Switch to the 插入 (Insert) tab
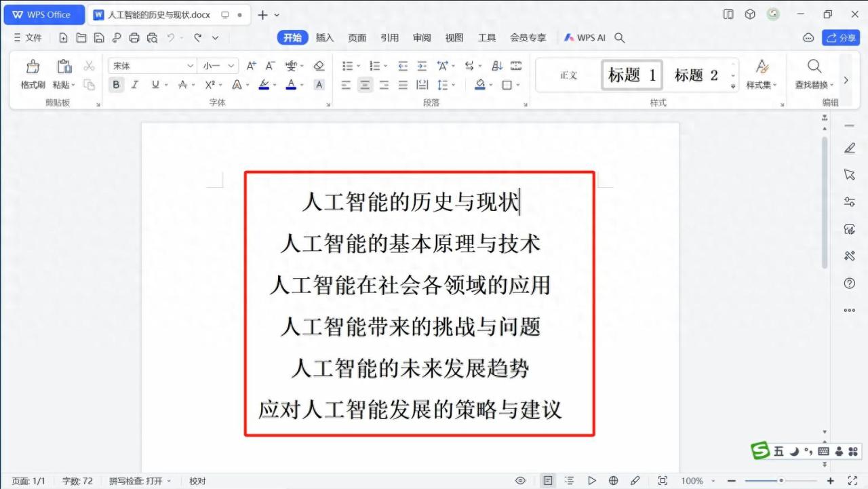The image size is (868, 489). (x=325, y=38)
